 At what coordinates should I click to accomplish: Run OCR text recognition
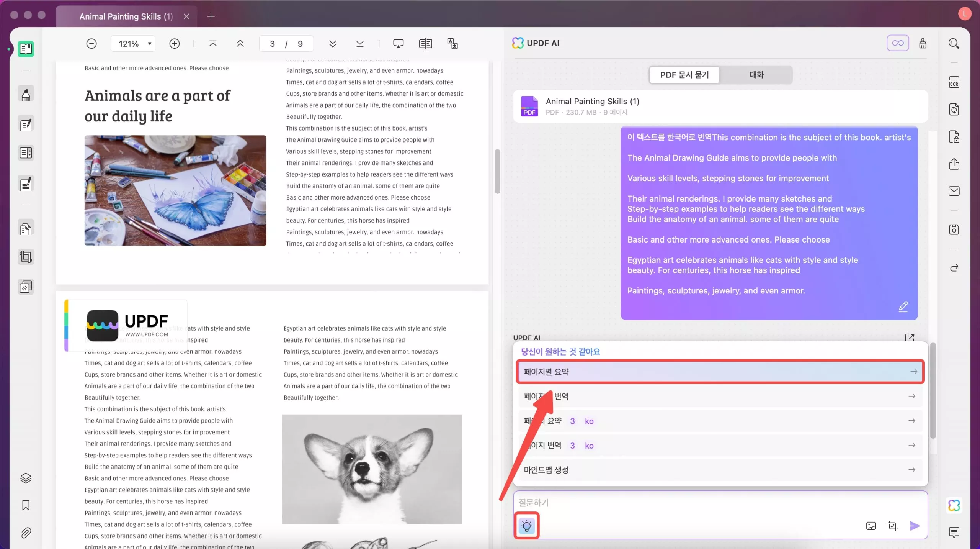[954, 82]
